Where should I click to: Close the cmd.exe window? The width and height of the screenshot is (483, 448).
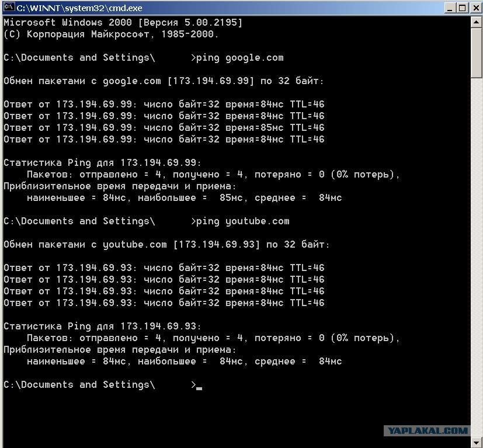coord(476,8)
